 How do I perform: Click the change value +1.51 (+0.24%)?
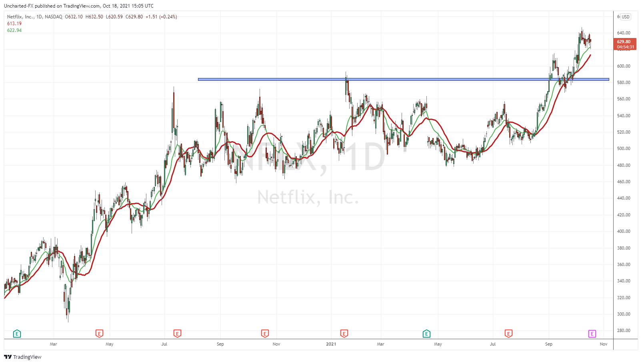[x=161, y=17]
